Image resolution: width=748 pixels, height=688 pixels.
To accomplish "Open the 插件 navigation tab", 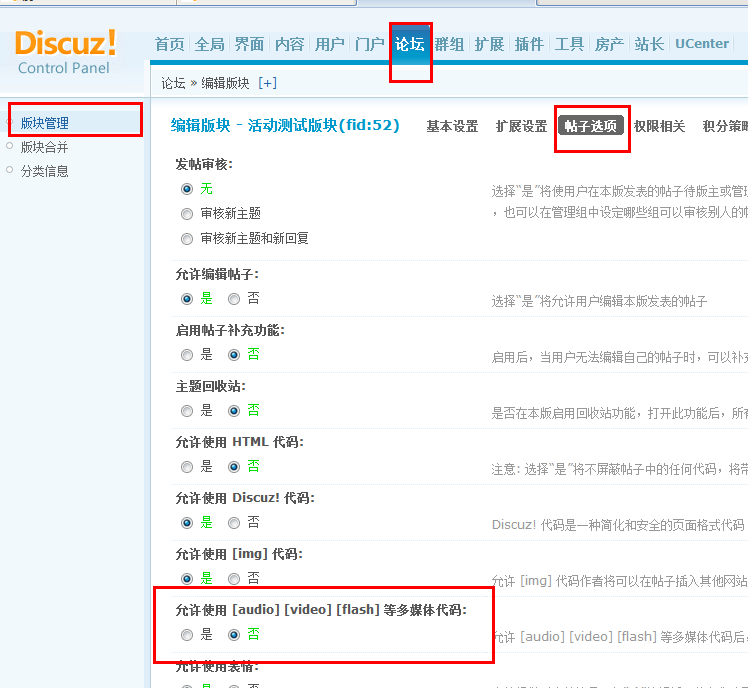I will tap(530, 44).
